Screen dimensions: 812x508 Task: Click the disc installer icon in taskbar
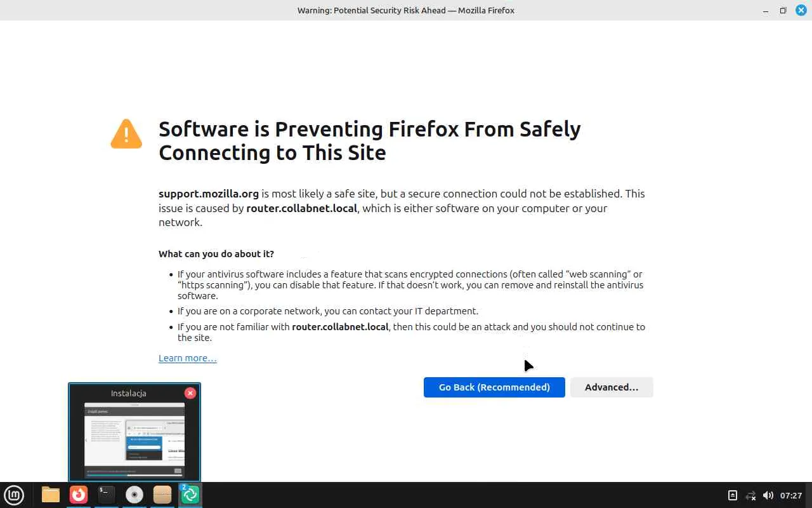tap(134, 495)
